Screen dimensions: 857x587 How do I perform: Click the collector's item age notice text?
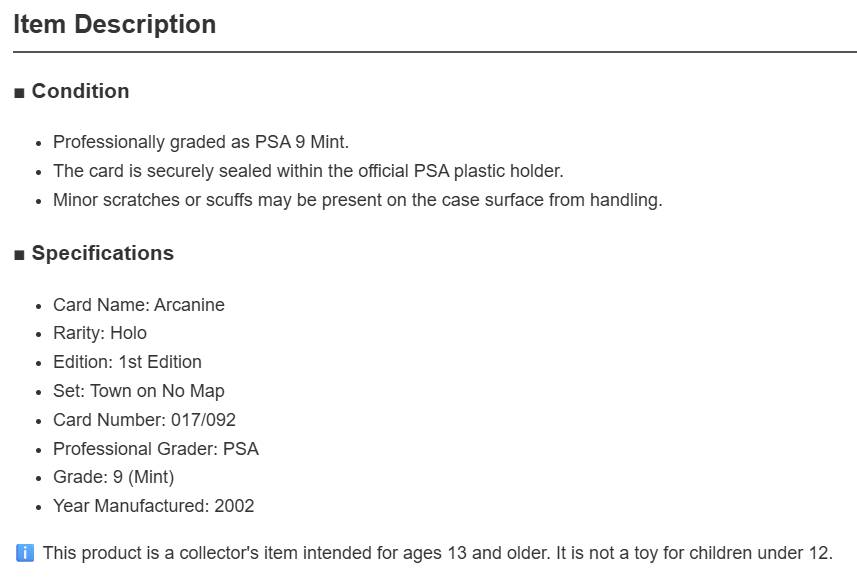(438, 553)
